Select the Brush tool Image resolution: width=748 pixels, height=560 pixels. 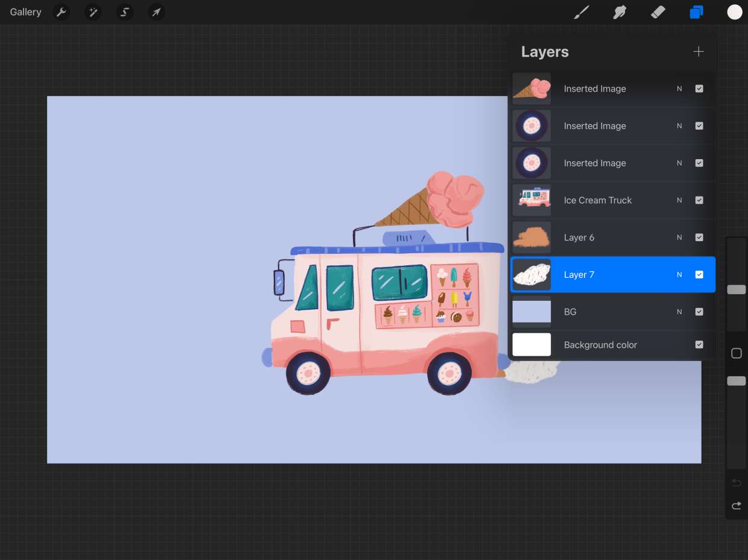pos(581,12)
